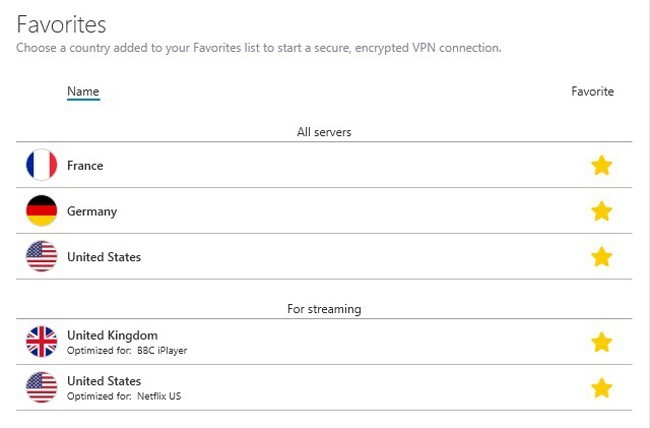Click the Favorite column header
Screen dimensions: 650x428
point(592,91)
